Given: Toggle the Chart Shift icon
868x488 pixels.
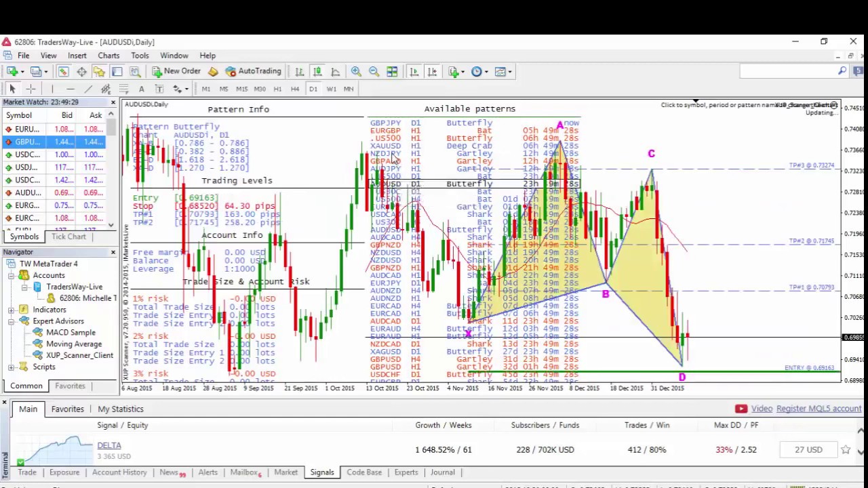Looking at the screenshot, I should 432,71.
